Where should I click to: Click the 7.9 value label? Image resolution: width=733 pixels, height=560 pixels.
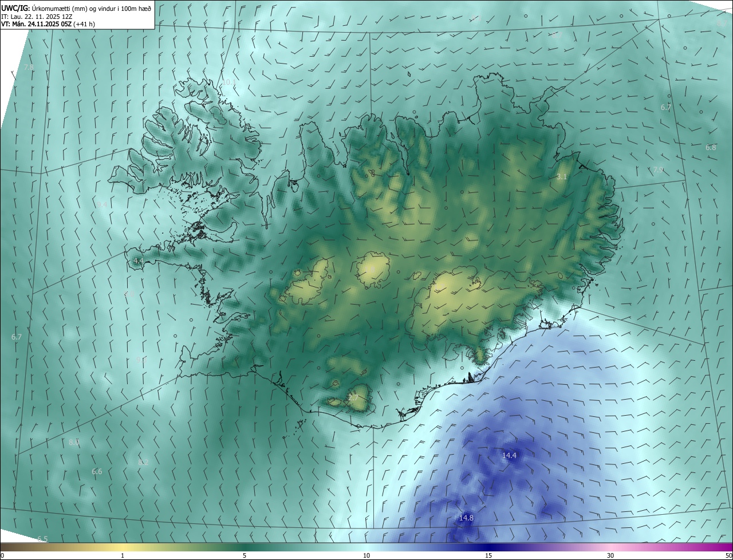pyautogui.click(x=658, y=170)
